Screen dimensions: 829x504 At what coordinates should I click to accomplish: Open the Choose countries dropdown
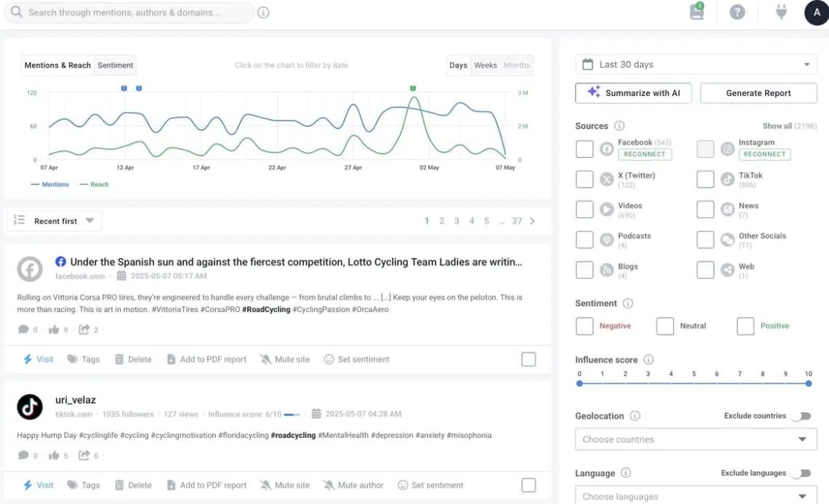click(696, 439)
